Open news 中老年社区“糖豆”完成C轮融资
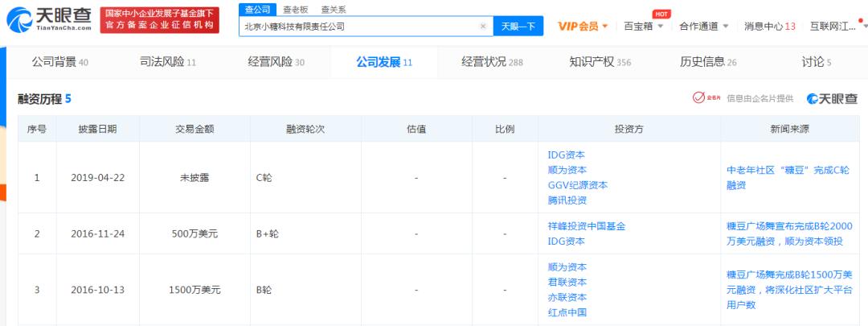This screenshot has height=326, width=868. point(788,178)
